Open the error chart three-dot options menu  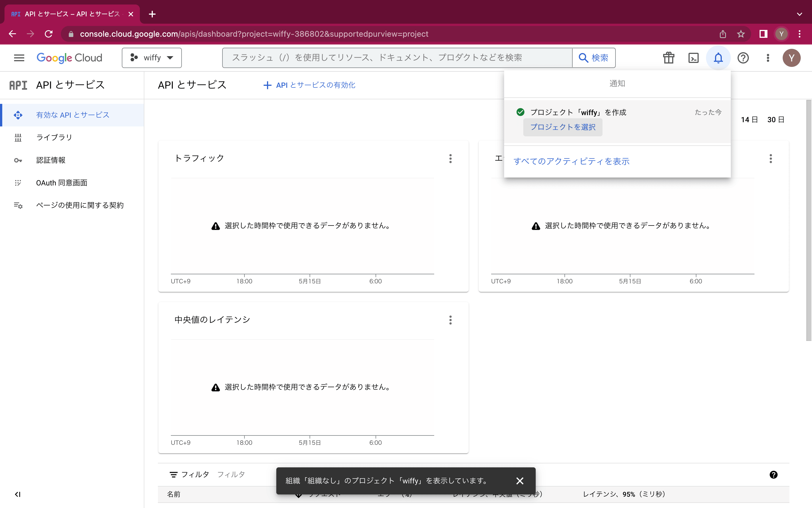tap(771, 159)
